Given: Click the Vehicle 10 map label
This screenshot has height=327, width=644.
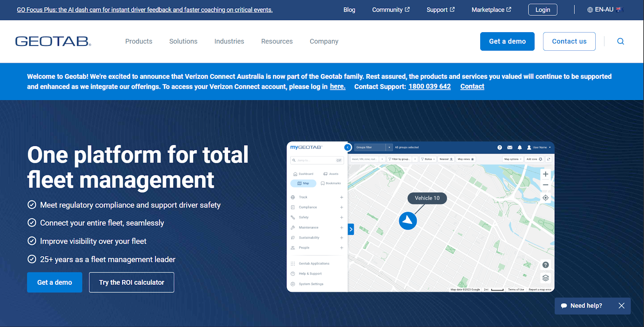Looking at the screenshot, I should 427,198.
